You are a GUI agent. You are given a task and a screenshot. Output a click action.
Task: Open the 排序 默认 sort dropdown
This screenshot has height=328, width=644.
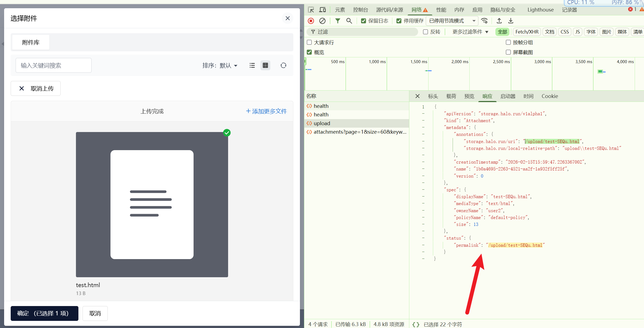220,65
